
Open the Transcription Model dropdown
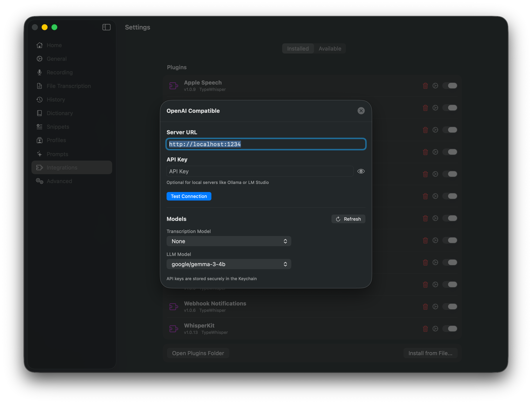pyautogui.click(x=228, y=241)
